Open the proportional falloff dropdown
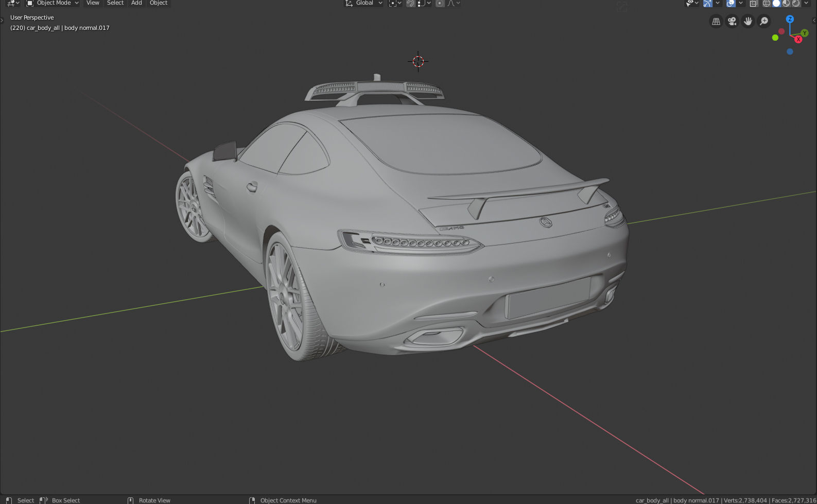Viewport: 817px width, 504px height. [x=454, y=3]
